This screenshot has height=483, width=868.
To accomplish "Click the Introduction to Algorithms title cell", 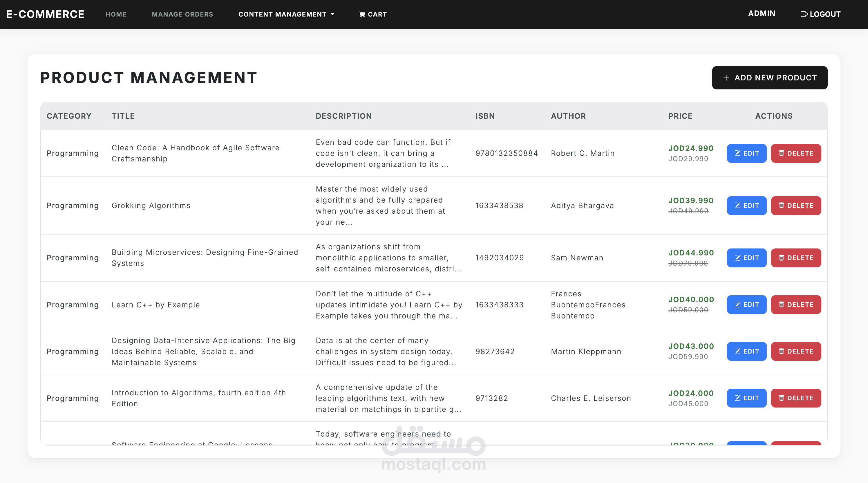I will pos(199,398).
